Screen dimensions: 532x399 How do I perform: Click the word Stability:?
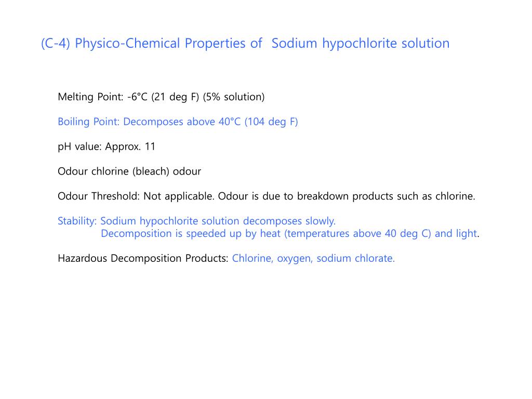[77, 221]
